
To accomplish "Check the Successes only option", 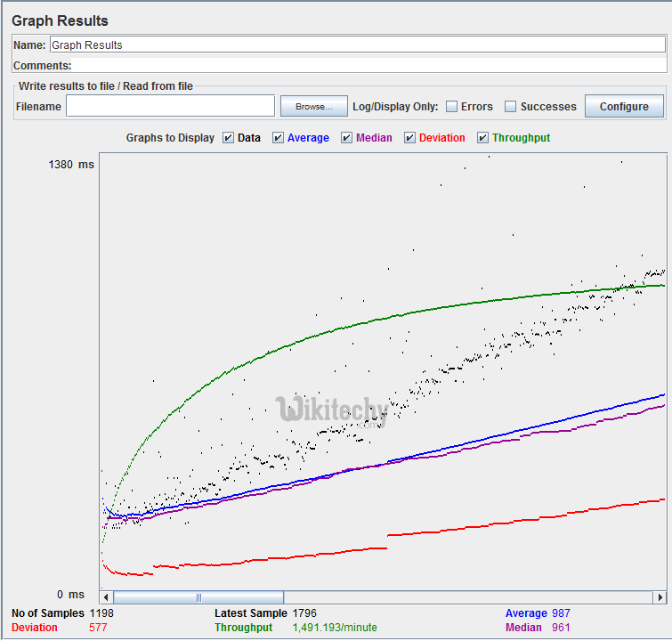I will pos(511,107).
